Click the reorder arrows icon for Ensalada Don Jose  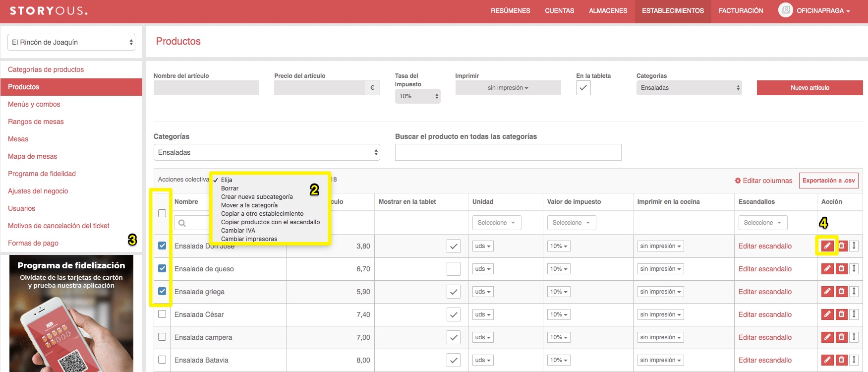854,246
